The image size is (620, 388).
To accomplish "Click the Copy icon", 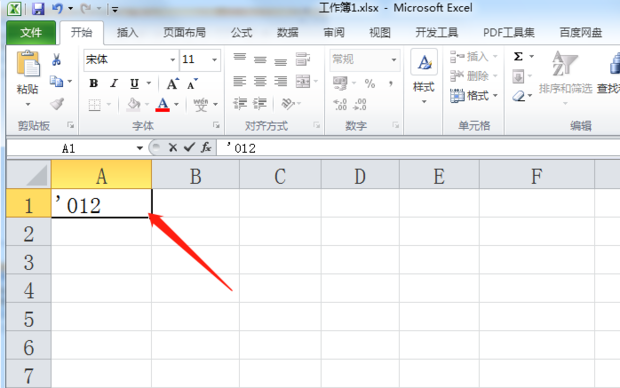I will click(56, 81).
